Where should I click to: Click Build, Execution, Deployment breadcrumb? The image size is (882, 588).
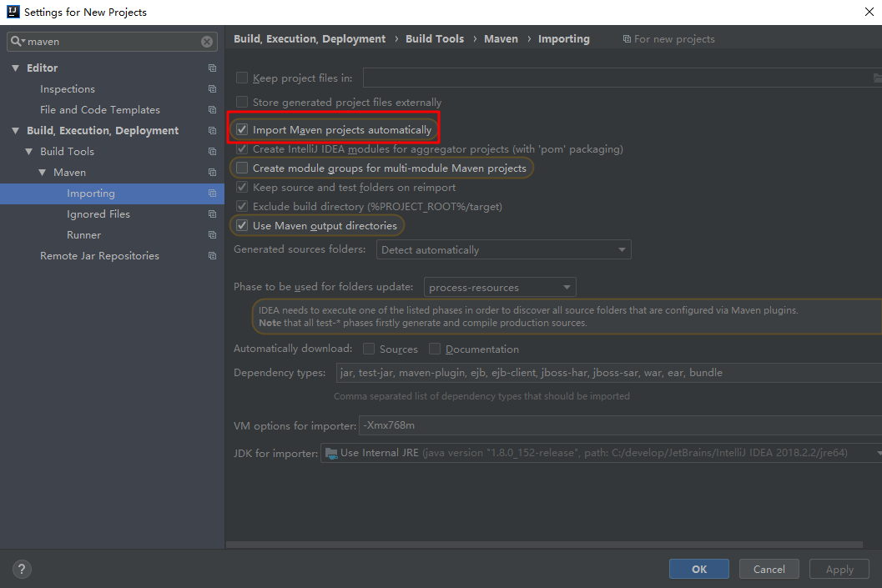point(310,39)
